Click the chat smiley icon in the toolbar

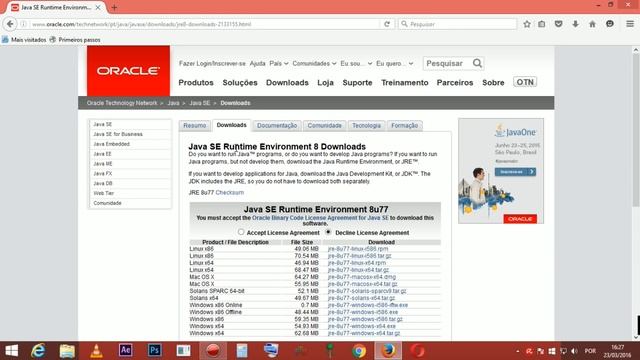click(610, 24)
